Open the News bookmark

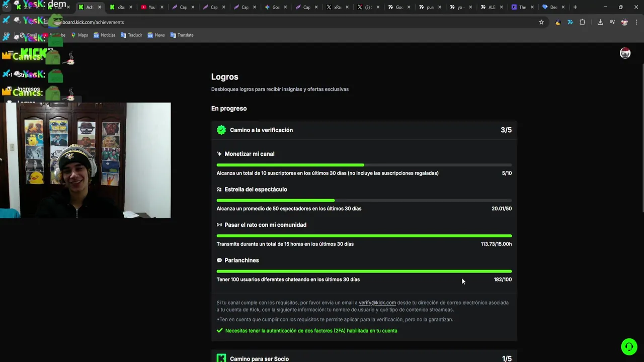tap(156, 35)
